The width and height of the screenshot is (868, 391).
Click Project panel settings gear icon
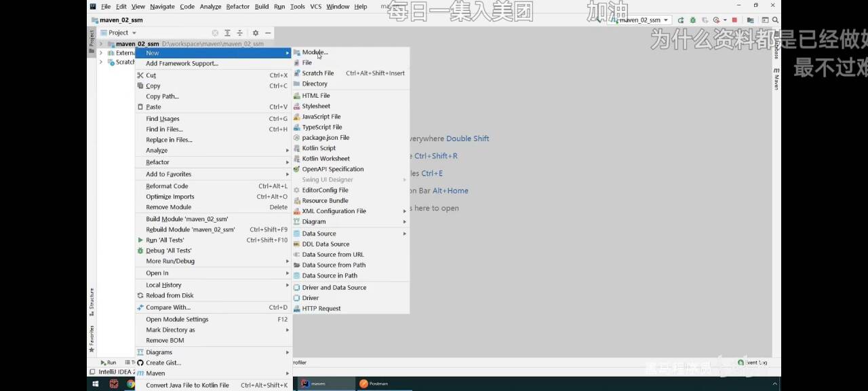pyautogui.click(x=256, y=33)
